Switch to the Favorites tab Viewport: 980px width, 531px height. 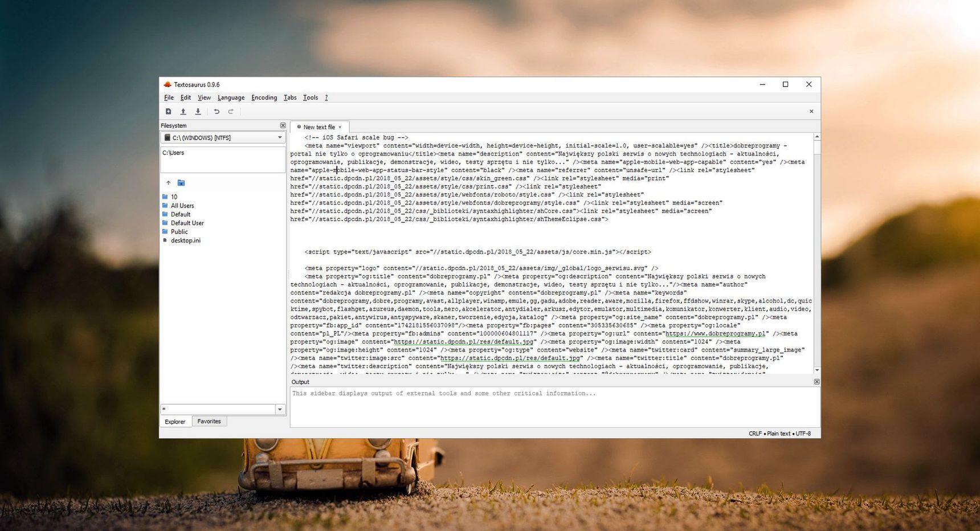click(x=209, y=421)
